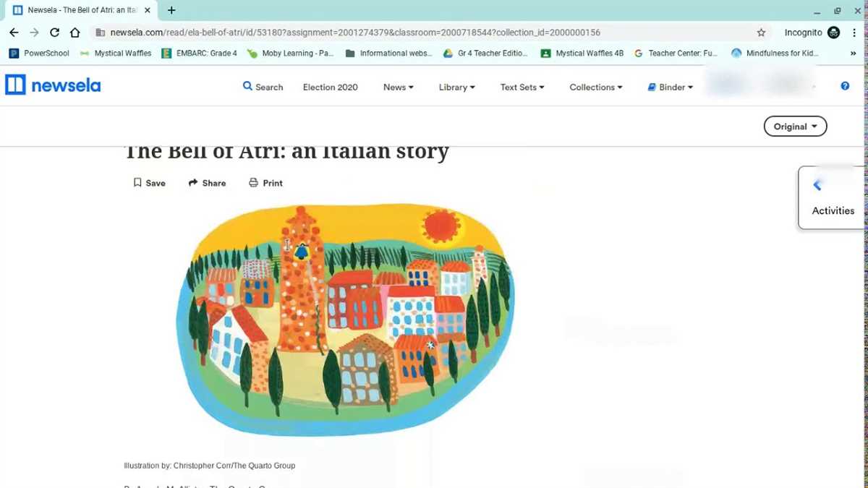Click the Save bookmark icon
The height and width of the screenshot is (488, 868).
click(x=137, y=183)
